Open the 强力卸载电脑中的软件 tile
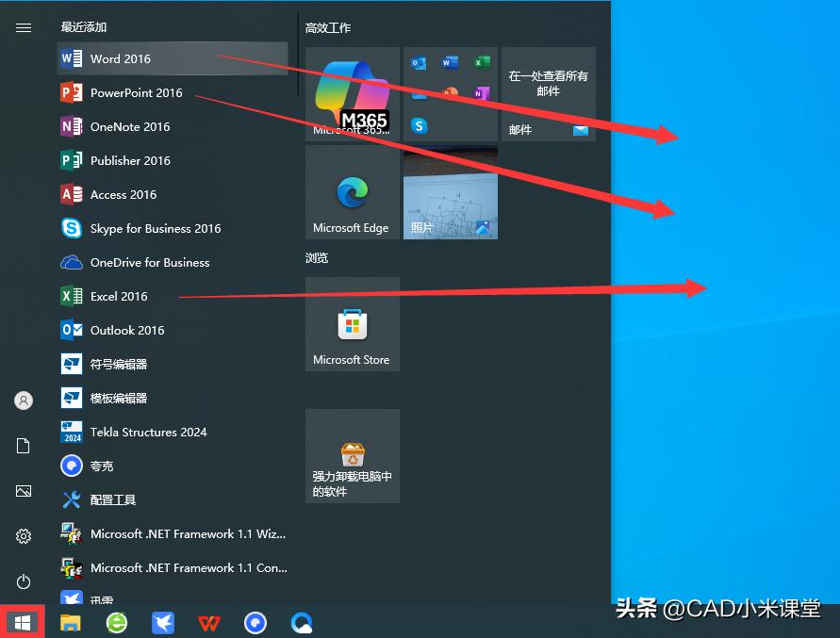The width and height of the screenshot is (840, 638). click(353, 456)
